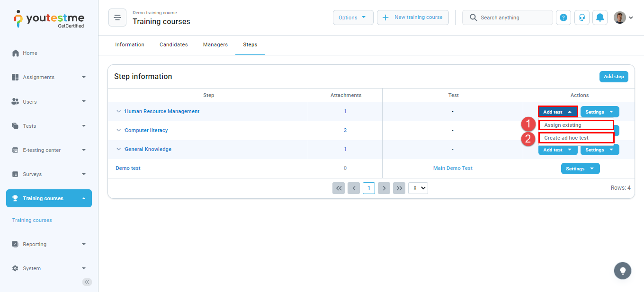Go to Home in sidebar
Screen dimensions: 644x292
[x=30, y=53]
